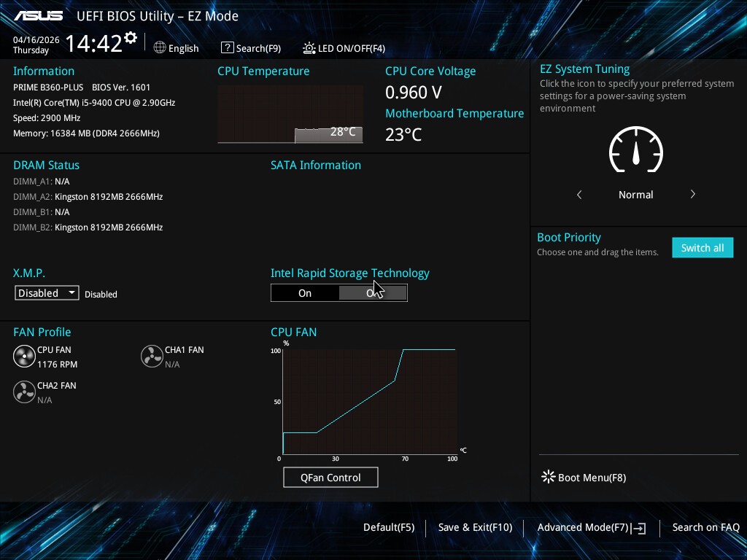Click the CPU FAN curve chart

point(370,402)
